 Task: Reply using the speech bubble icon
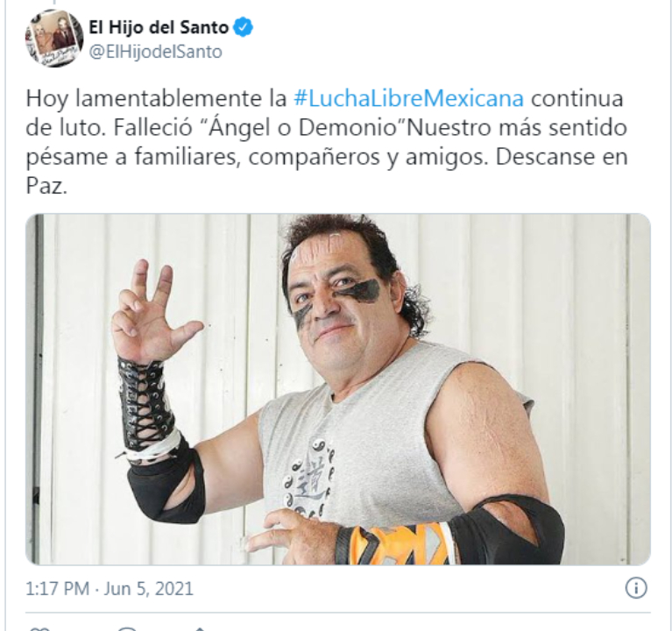127,628
